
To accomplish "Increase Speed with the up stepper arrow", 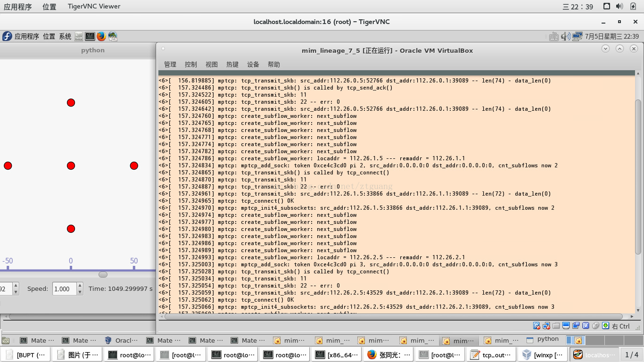I will 80,286.
